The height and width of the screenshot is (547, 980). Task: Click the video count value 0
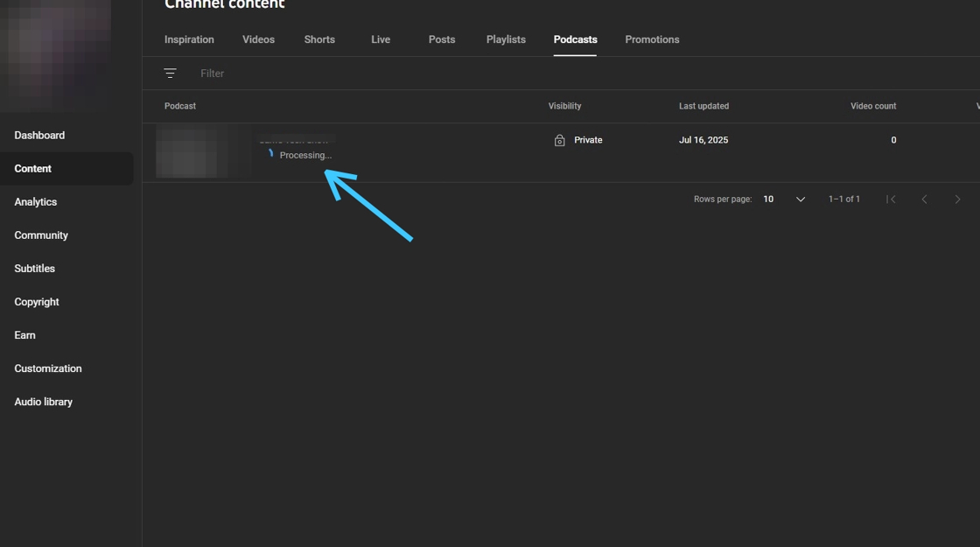coord(893,140)
